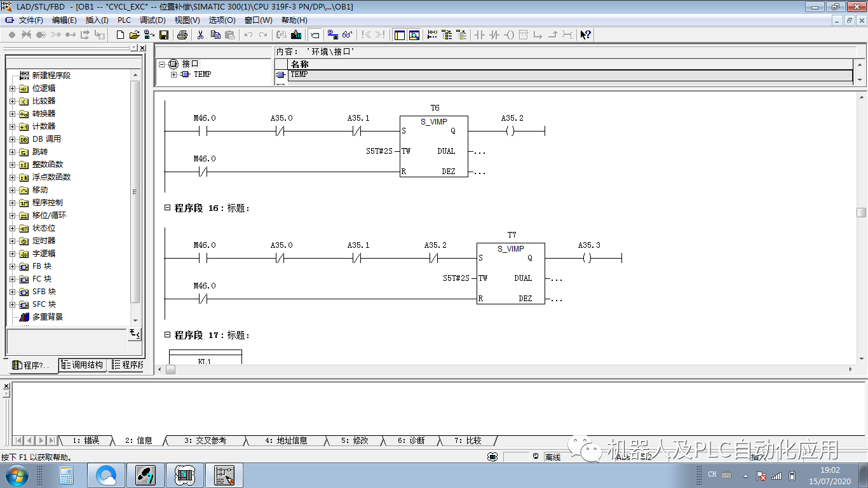
Task: Open the 文件(F) menu
Action: [31, 20]
